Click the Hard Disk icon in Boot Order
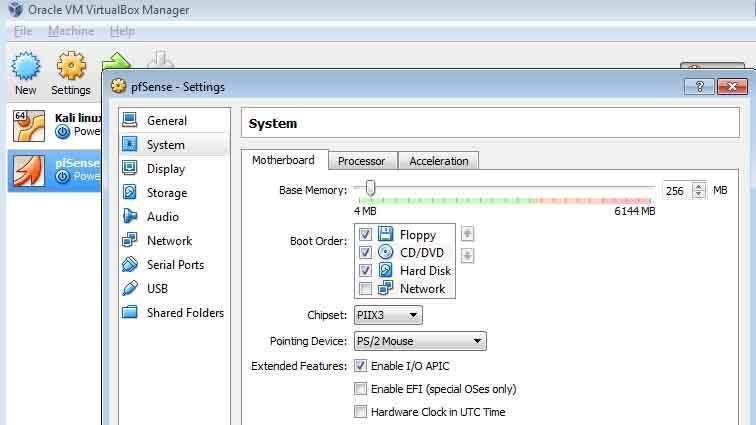The image size is (756, 425). [x=385, y=270]
